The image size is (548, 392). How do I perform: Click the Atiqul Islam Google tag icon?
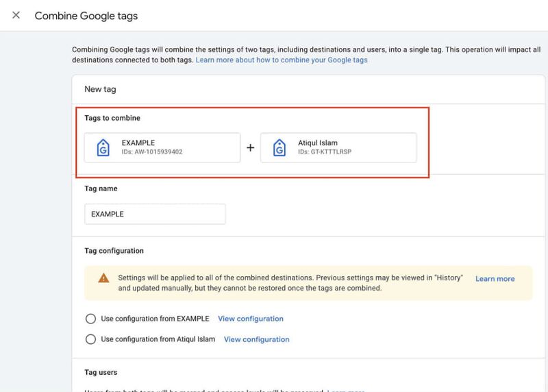point(279,147)
